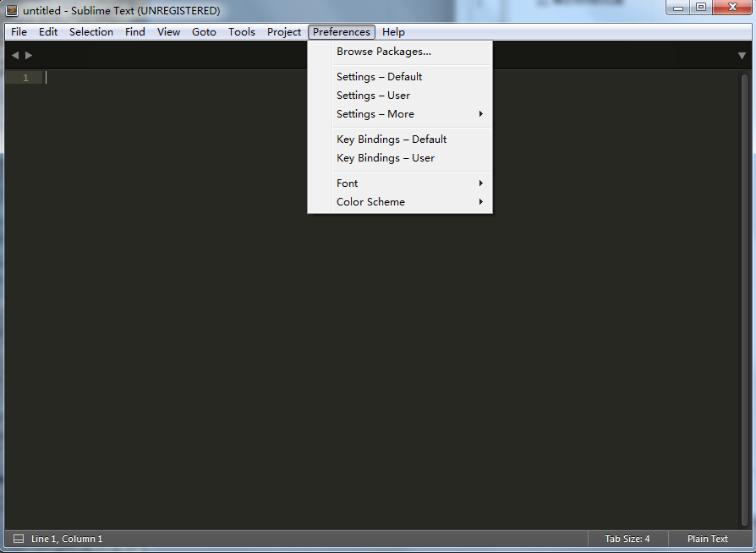Open the tab list dropdown triangle
Viewport: 756px width, 553px height.
[742, 56]
